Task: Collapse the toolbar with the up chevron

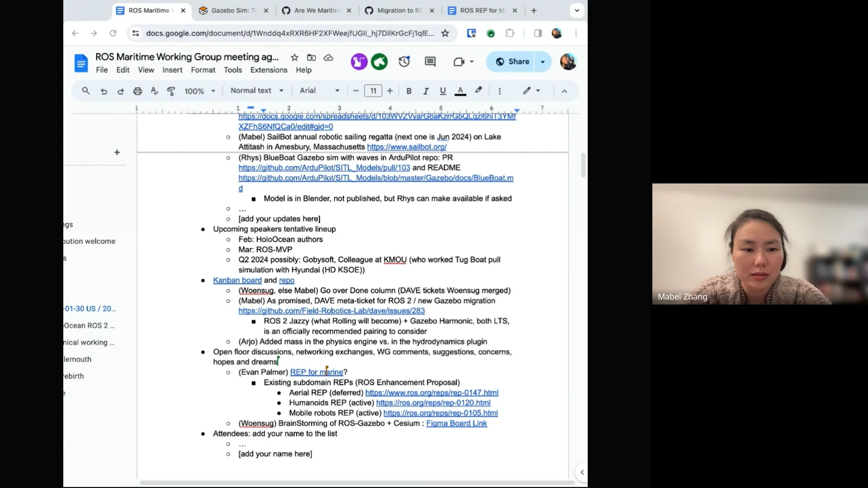Action: [x=564, y=91]
